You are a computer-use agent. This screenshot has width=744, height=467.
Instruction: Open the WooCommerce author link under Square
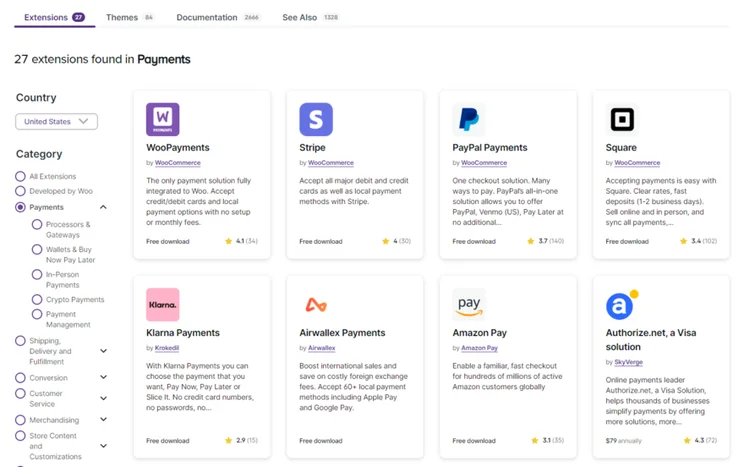coord(637,163)
